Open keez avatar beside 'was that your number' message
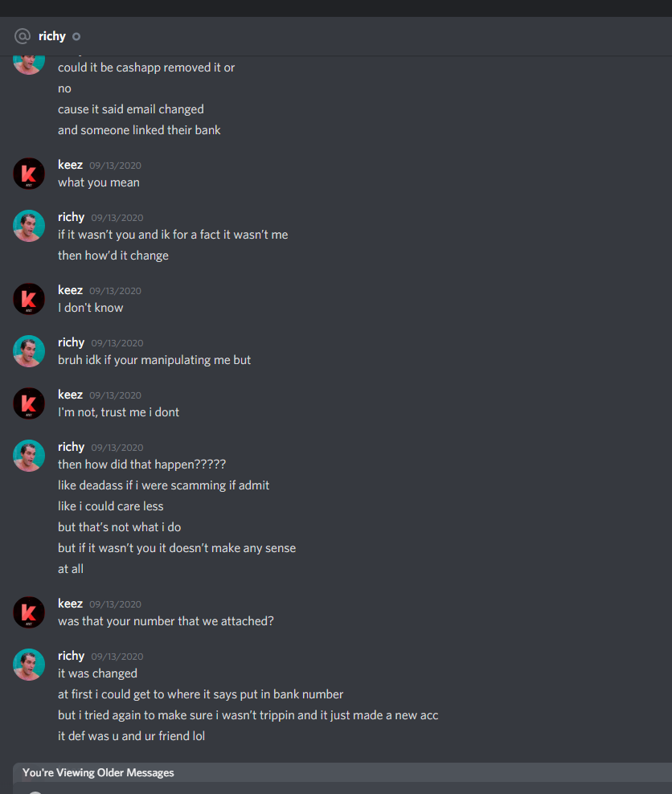The height and width of the screenshot is (794, 672). [29, 612]
